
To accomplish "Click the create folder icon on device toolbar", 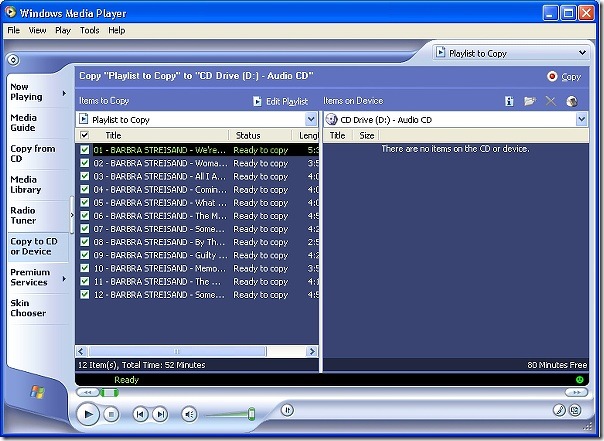I will [x=530, y=101].
